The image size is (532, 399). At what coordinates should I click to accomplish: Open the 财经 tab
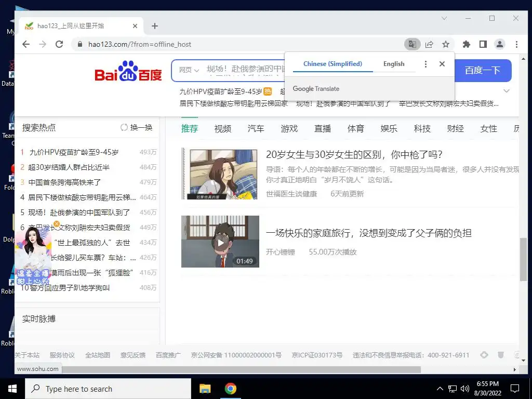point(455,129)
